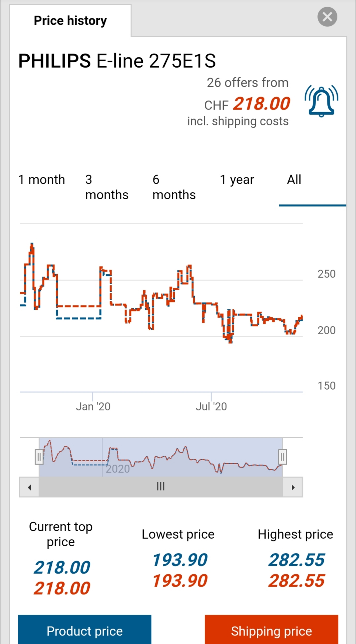Viewport: 356px width, 644px height.
Task: Select the 1 month range tab
Action: tap(42, 180)
